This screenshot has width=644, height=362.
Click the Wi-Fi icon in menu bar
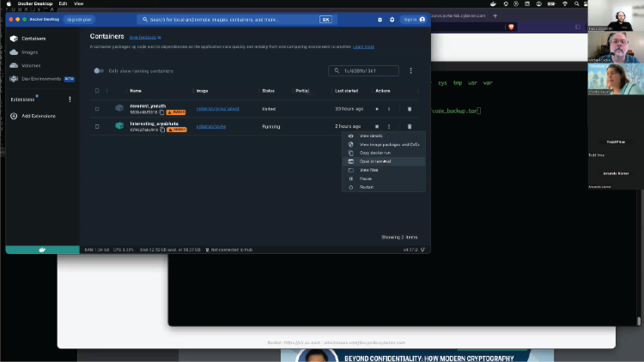(x=565, y=3)
